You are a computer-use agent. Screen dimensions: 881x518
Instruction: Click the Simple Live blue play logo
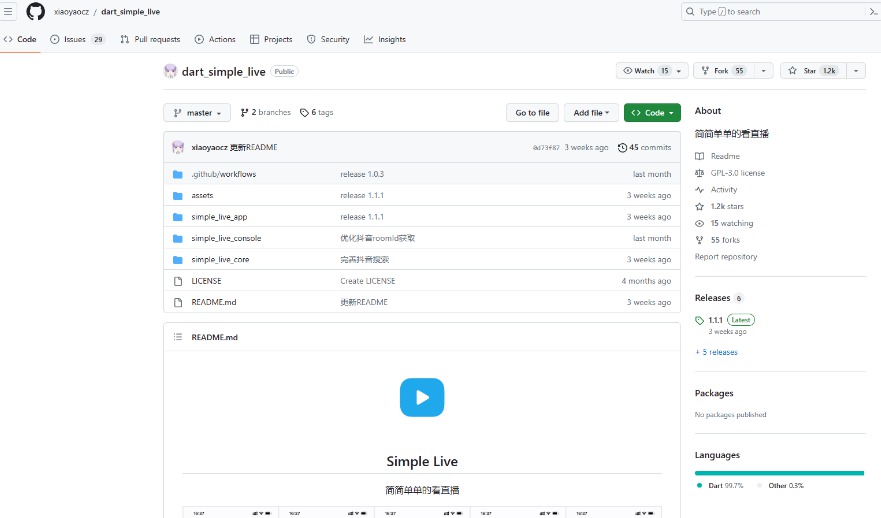422,397
